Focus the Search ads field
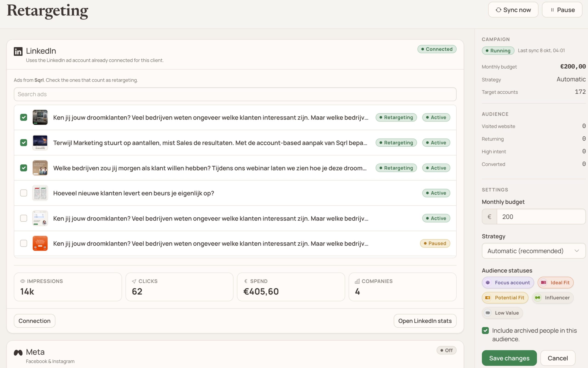This screenshot has width=588, height=368. 235,94
